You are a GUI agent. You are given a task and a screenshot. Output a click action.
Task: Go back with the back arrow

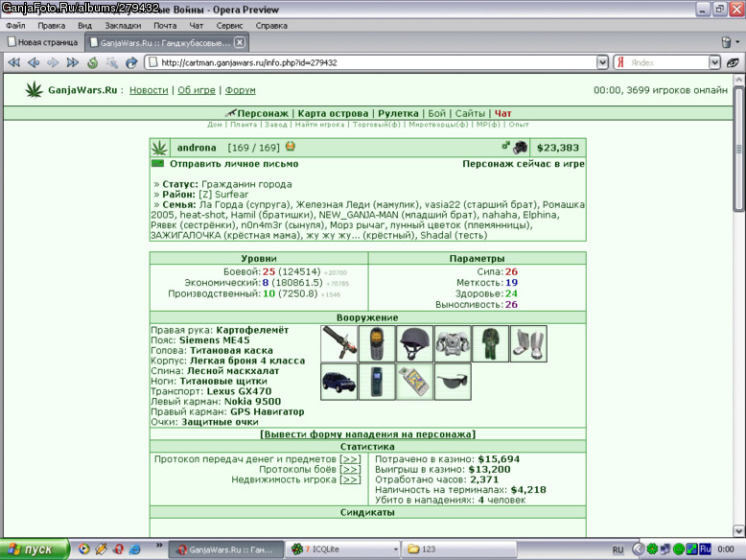[34, 62]
